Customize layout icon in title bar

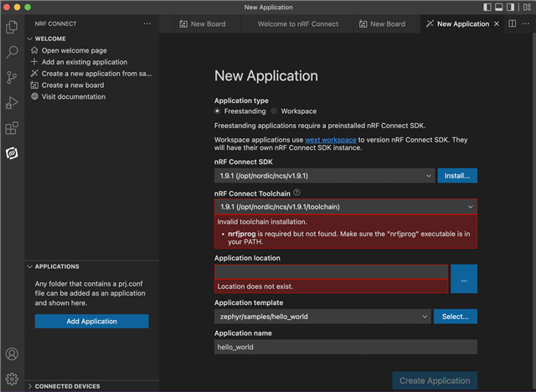pos(527,8)
